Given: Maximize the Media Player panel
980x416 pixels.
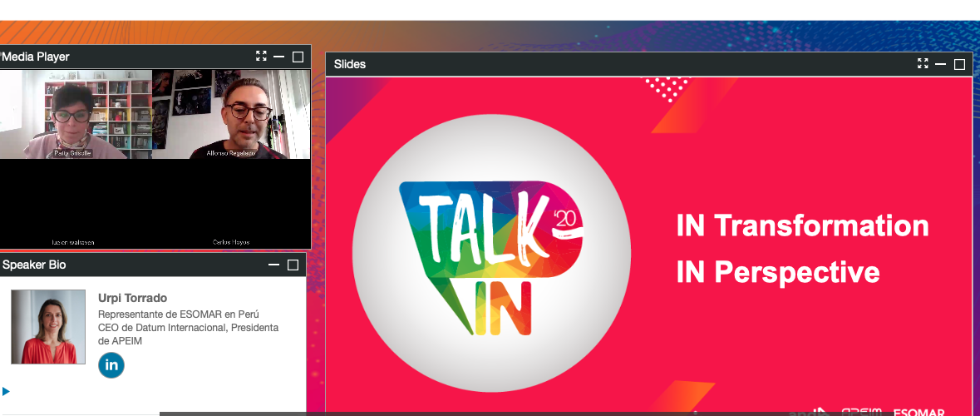Looking at the screenshot, I should click(x=298, y=57).
